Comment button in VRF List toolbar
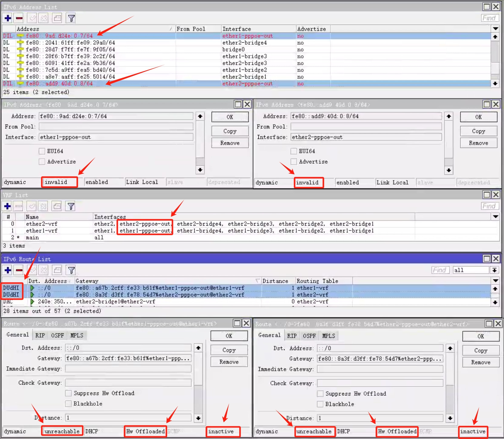Screen dimensions: 504x439 pyautogui.click(x=57, y=206)
